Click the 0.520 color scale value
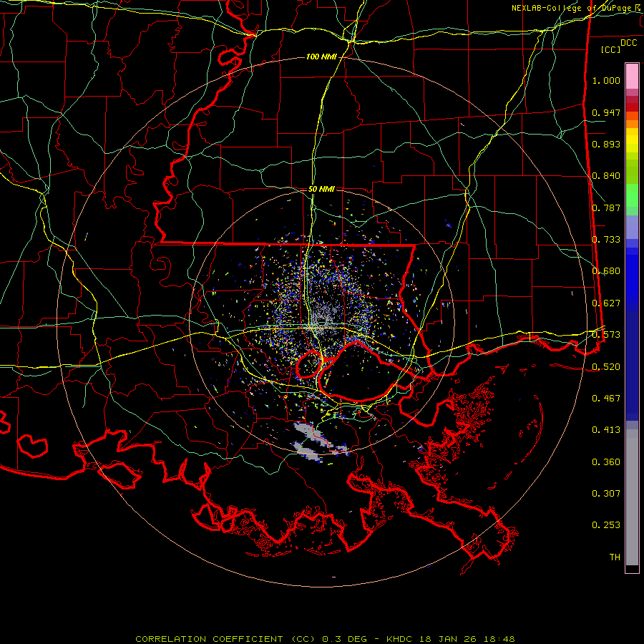The width and height of the screenshot is (644, 644). pyautogui.click(x=606, y=367)
